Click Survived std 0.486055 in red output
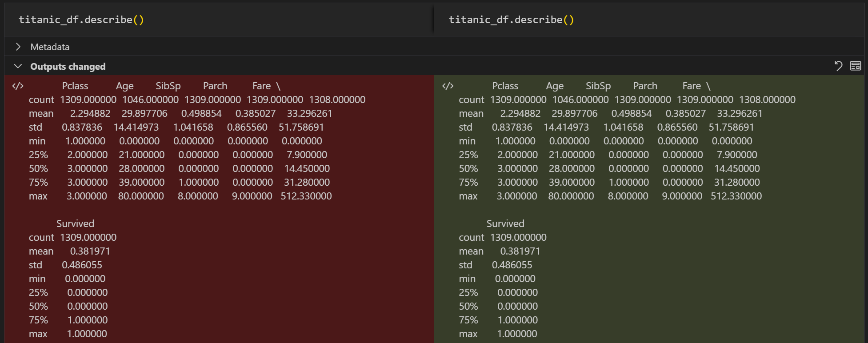868x343 pixels. point(82,265)
